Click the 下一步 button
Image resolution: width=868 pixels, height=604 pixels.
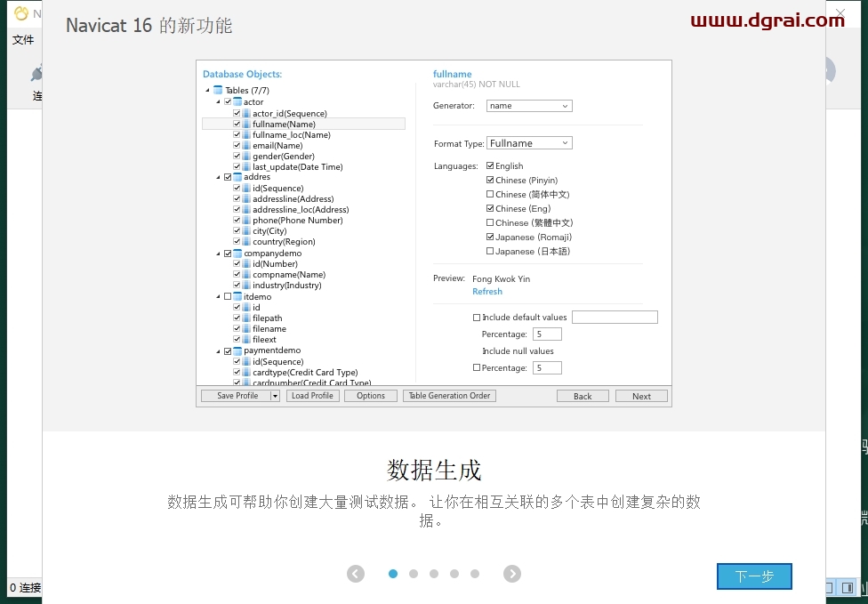(x=754, y=576)
